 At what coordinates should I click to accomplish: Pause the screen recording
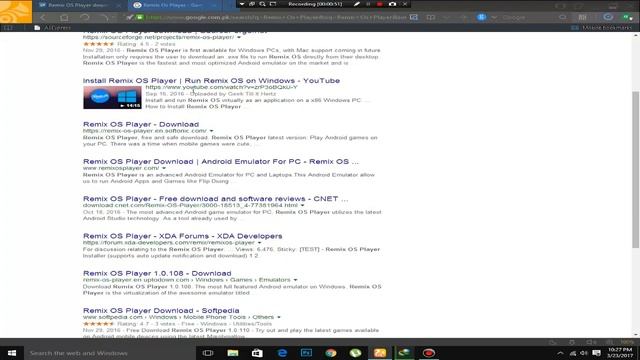(x=368, y=4)
